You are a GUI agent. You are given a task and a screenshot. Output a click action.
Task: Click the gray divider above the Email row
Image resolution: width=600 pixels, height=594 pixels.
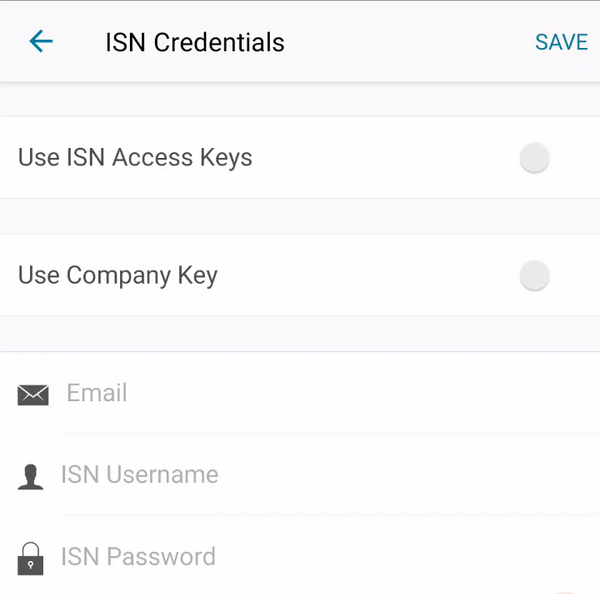click(x=300, y=333)
